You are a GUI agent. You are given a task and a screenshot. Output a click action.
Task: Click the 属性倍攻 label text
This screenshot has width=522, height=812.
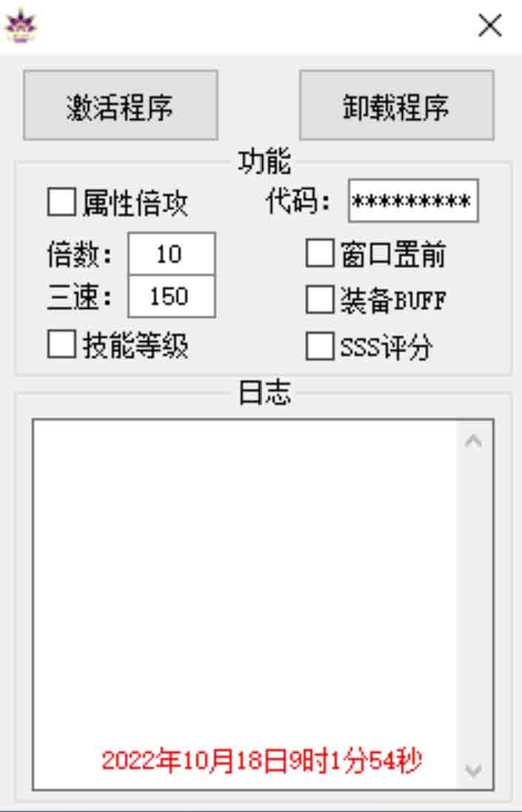tap(135, 203)
